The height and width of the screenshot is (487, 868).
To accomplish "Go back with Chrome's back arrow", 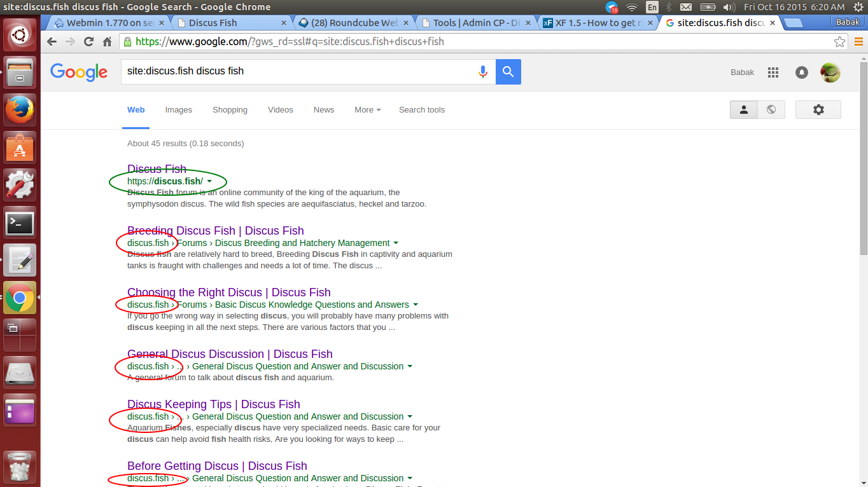I will tap(52, 42).
